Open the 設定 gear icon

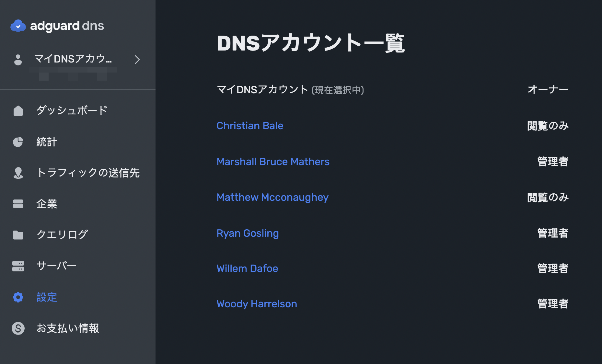pos(18,297)
